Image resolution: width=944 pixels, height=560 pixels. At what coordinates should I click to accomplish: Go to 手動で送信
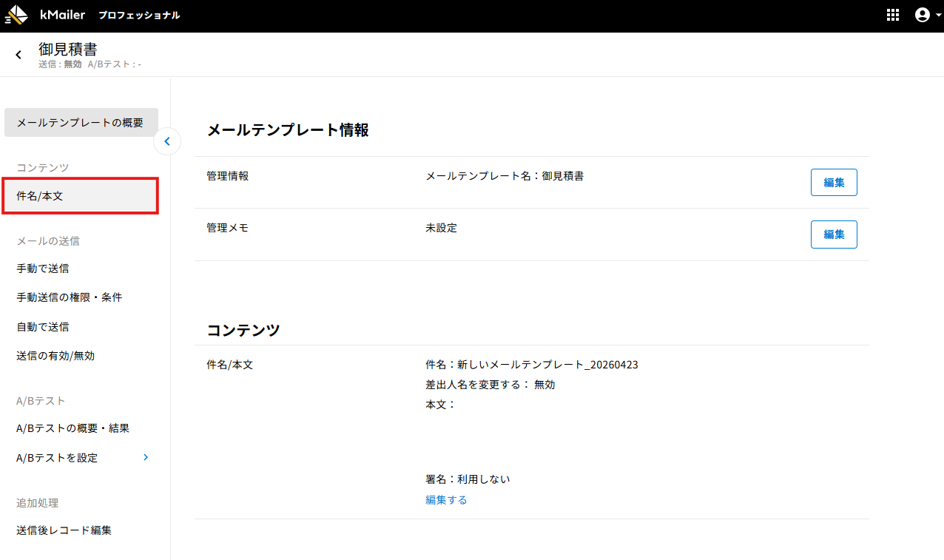click(x=43, y=269)
